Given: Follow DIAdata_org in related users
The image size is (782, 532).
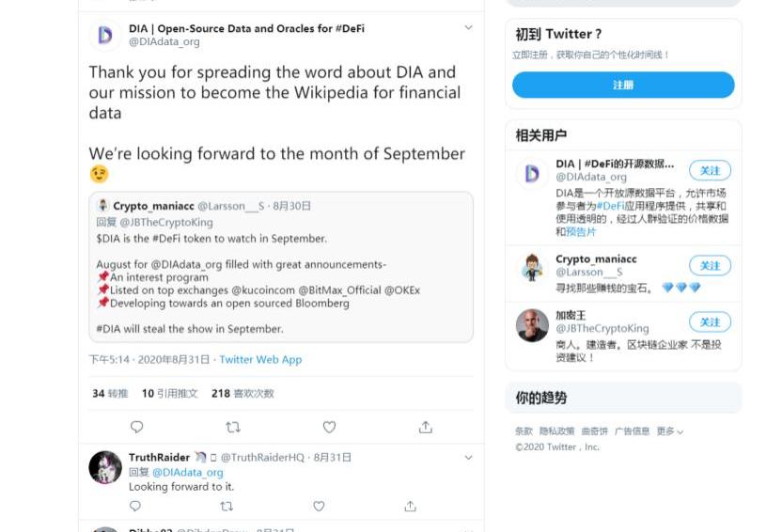Looking at the screenshot, I should [710, 171].
